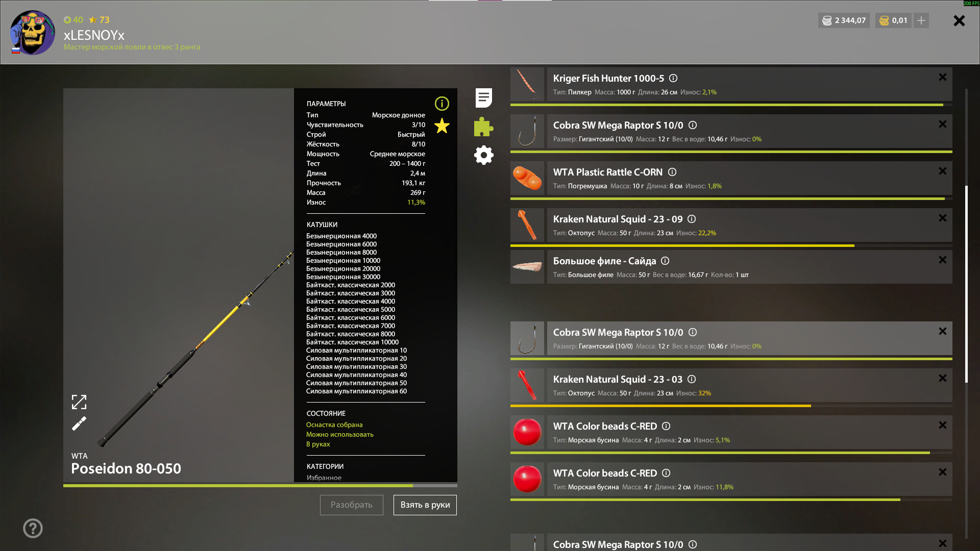Click the Kraken Squid 23-03 wear bar
The width and height of the screenshot is (980, 551).
[731, 406]
